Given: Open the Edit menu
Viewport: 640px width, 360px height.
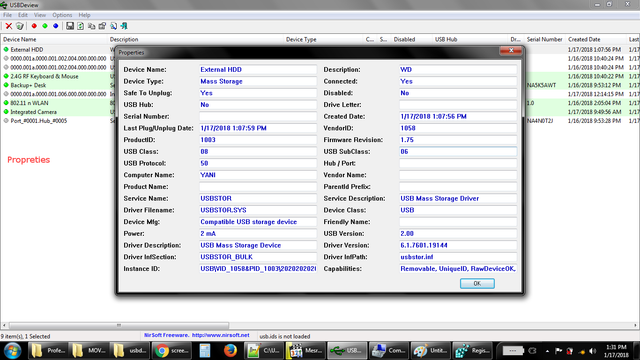Looking at the screenshot, I should tap(23, 15).
